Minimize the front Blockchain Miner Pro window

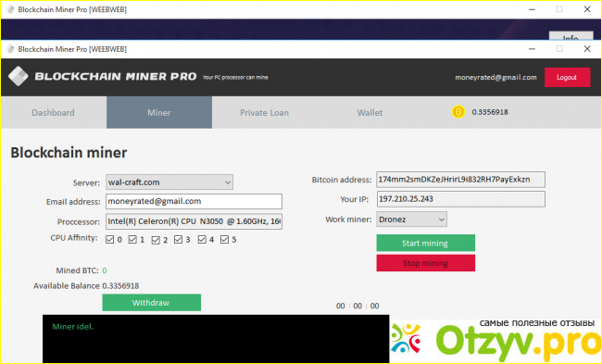[x=532, y=49]
